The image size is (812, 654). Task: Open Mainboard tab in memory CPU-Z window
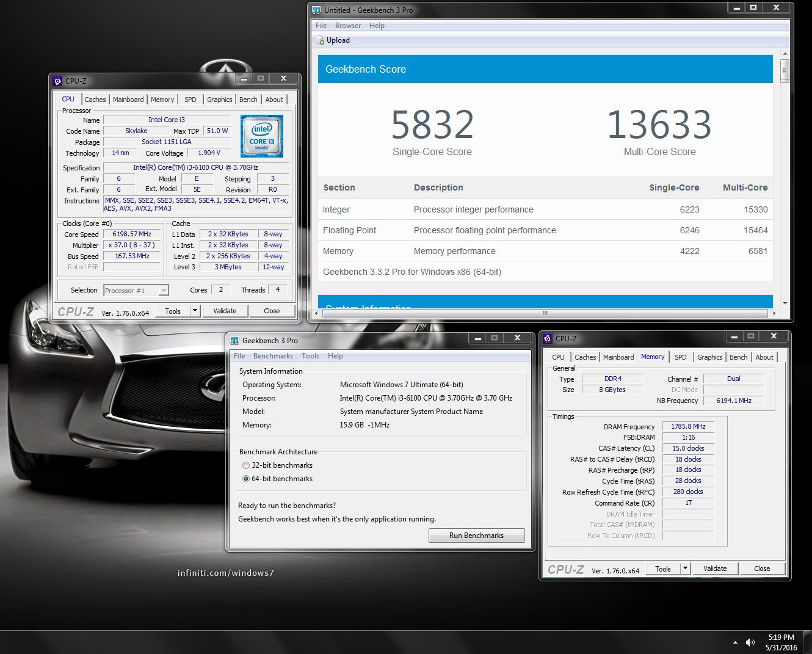click(x=618, y=357)
